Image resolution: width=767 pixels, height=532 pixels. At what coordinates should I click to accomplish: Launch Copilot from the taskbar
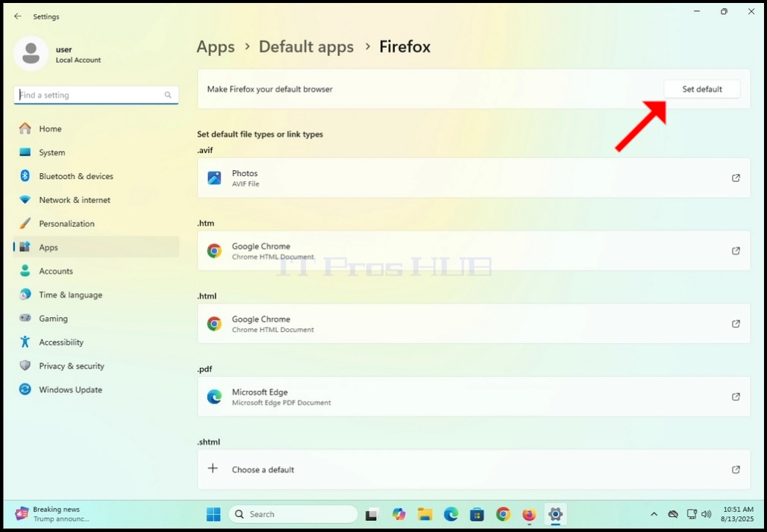[398, 514]
